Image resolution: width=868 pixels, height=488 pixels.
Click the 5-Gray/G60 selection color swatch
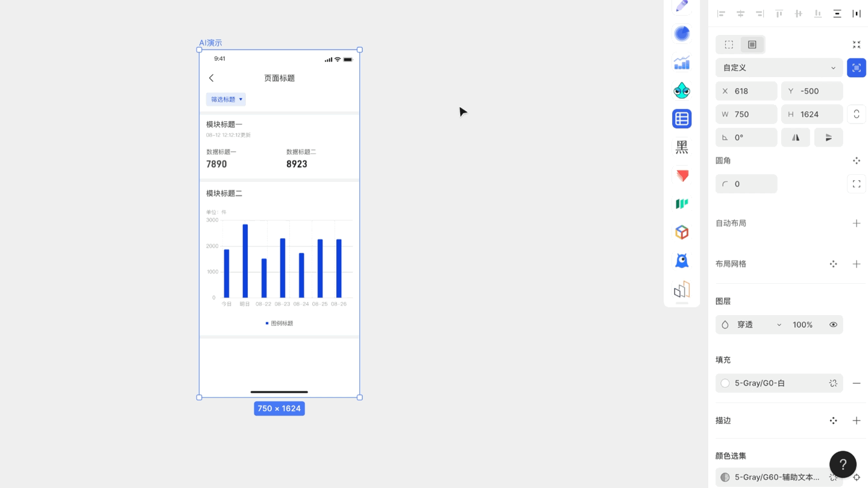[725, 477]
